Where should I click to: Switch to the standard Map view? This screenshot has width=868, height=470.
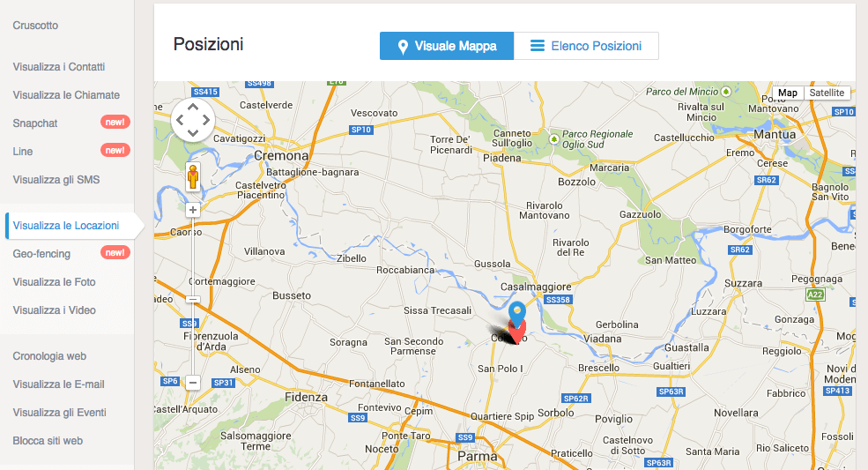pyautogui.click(x=788, y=93)
